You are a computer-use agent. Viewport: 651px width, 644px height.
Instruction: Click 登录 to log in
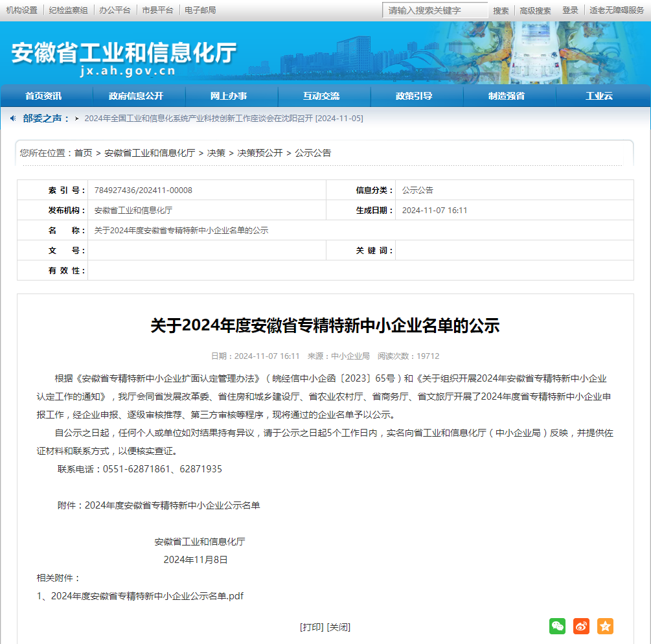coord(570,10)
